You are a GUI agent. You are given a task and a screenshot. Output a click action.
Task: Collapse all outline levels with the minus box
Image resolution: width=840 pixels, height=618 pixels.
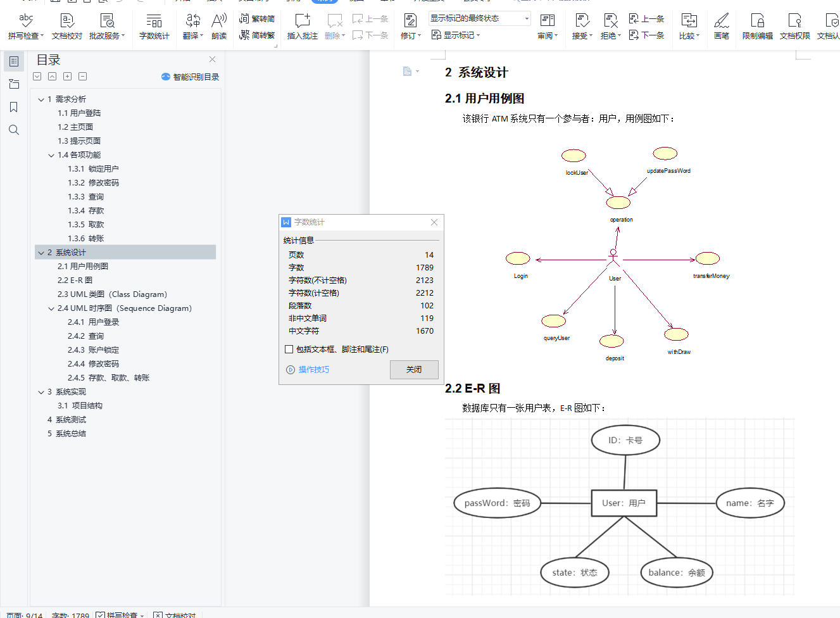[82, 76]
